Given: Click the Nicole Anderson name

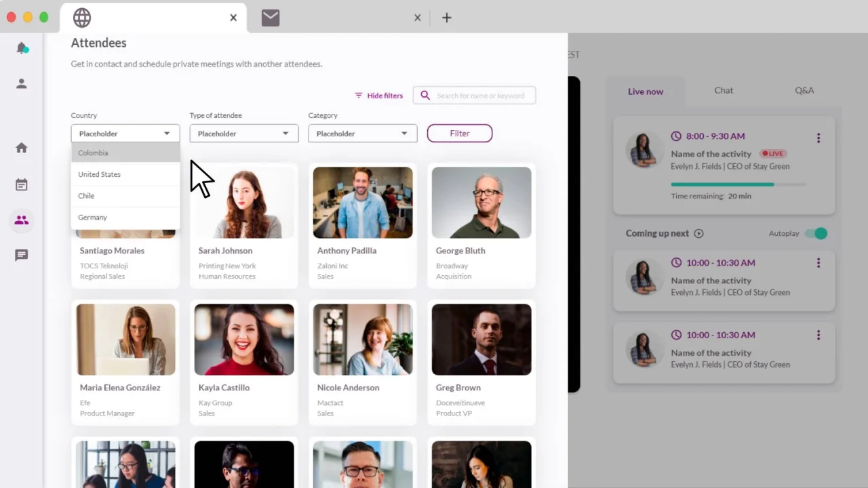Looking at the screenshot, I should coord(348,388).
